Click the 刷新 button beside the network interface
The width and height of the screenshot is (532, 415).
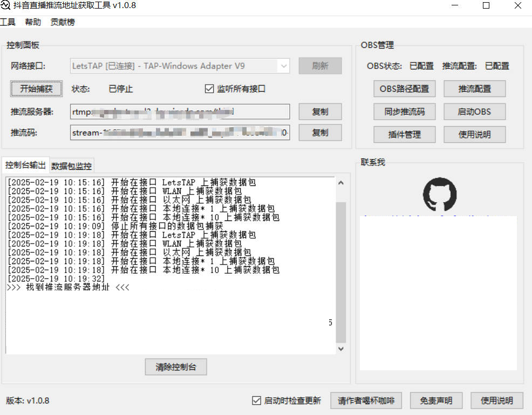tap(320, 66)
